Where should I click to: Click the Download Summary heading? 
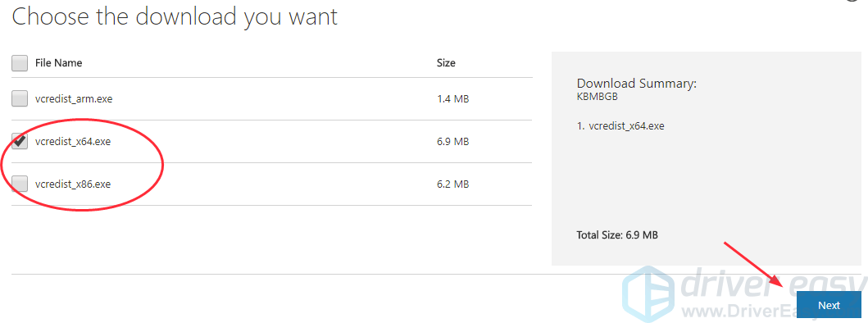636,84
